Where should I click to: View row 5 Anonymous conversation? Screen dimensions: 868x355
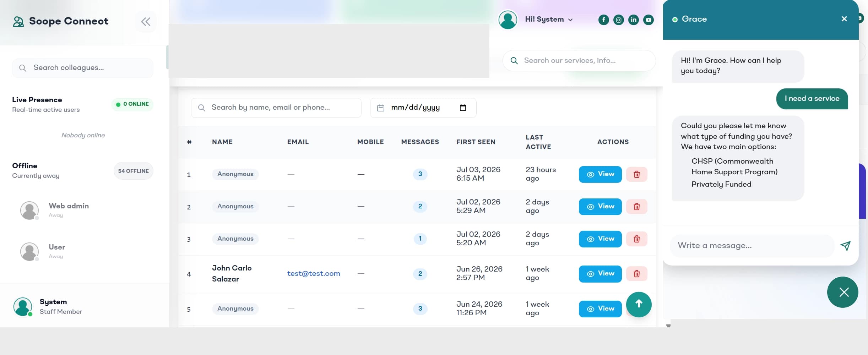pos(600,309)
